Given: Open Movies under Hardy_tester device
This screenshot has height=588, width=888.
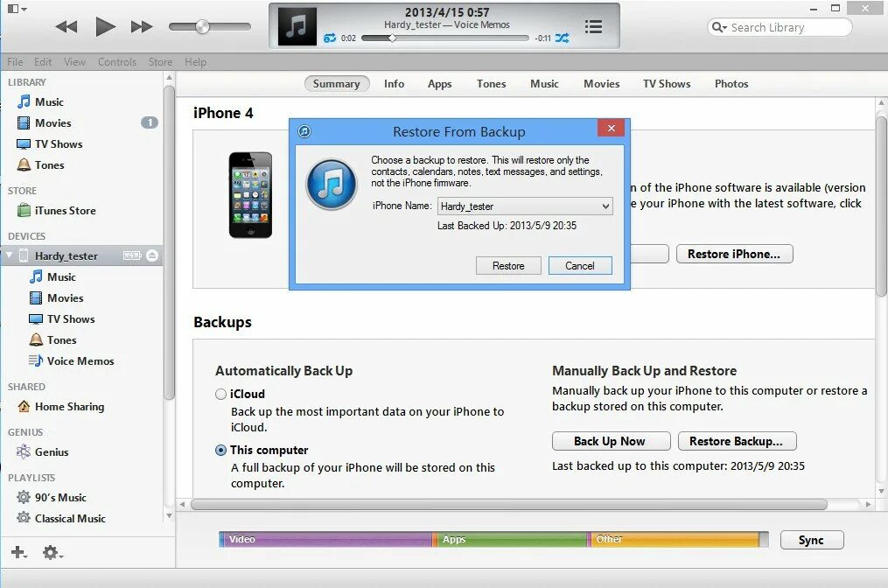Looking at the screenshot, I should (x=82, y=298).
